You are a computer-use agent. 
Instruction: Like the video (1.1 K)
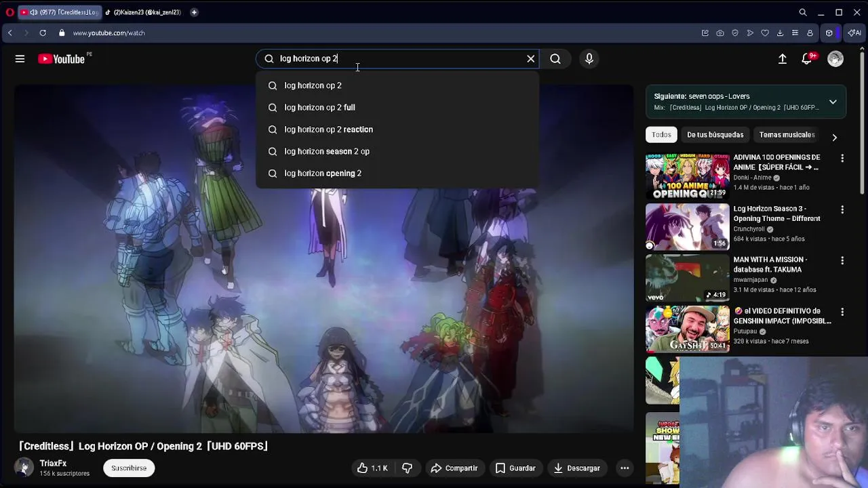372,468
